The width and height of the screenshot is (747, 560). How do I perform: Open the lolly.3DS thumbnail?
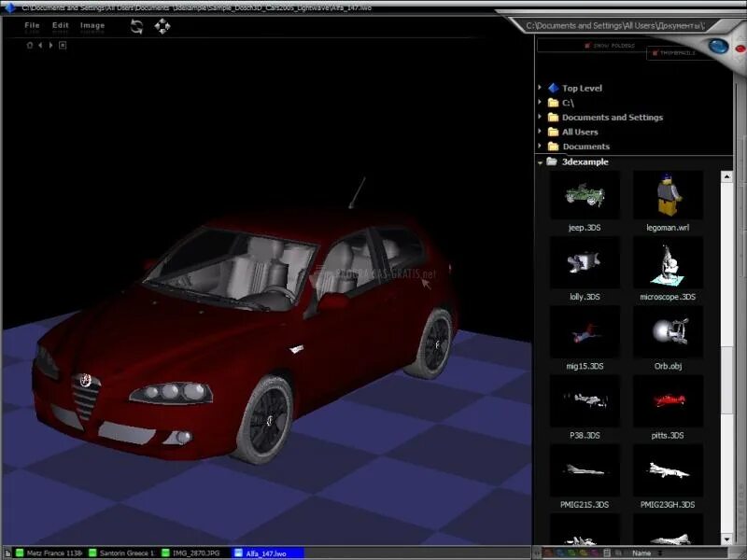585,263
